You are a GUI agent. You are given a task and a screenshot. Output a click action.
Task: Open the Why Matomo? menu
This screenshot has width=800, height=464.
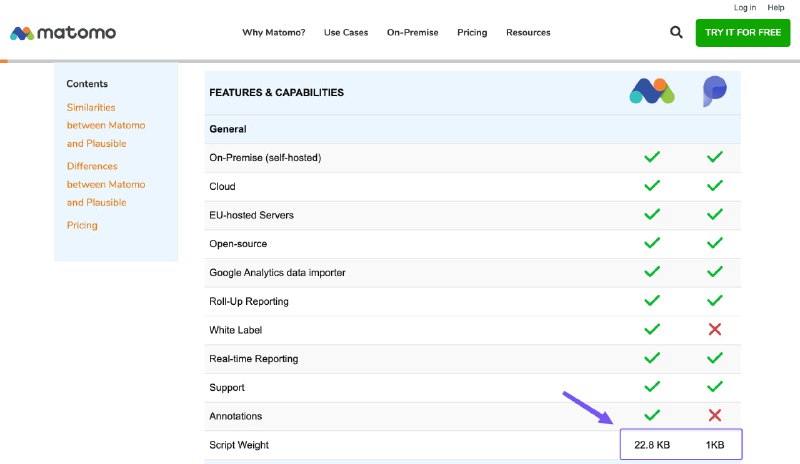[x=273, y=32]
